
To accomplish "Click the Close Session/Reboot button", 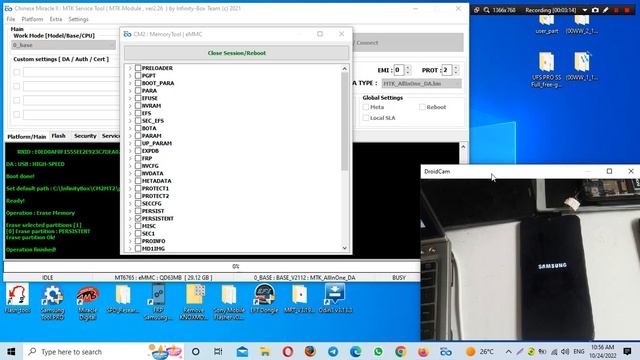I will 237,53.
